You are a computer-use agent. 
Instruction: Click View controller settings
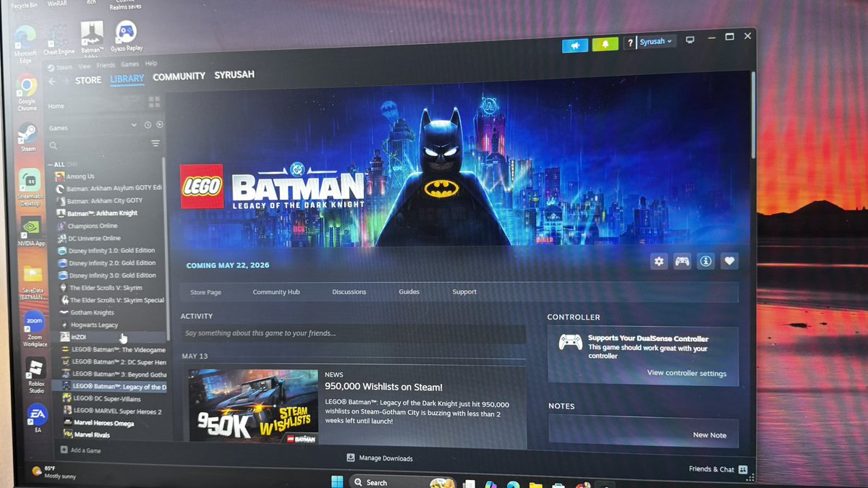pyautogui.click(x=686, y=373)
